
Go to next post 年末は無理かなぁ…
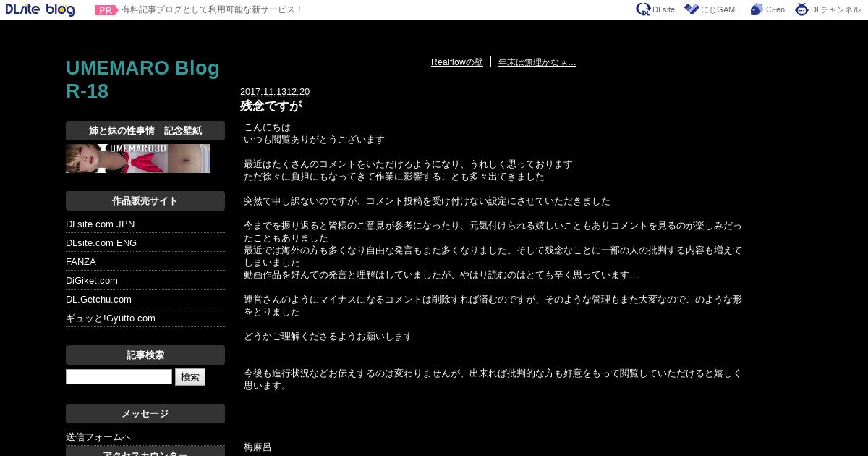537,62
